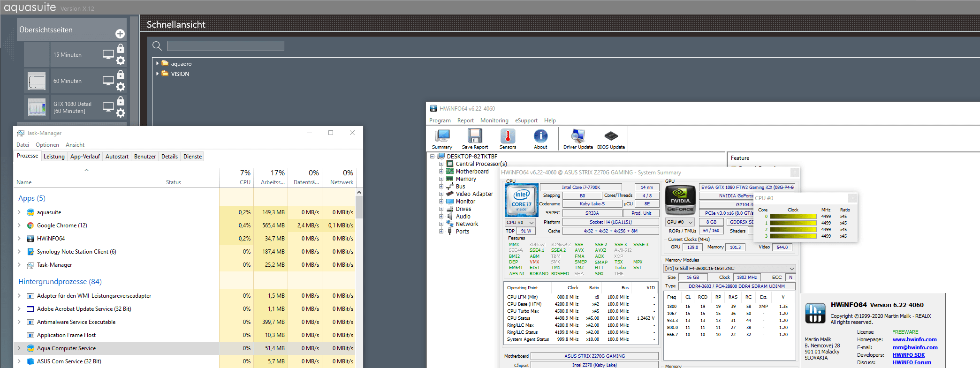Open Optionen menu in Task-Manager
The width and height of the screenshot is (980, 368).
tap(47, 145)
